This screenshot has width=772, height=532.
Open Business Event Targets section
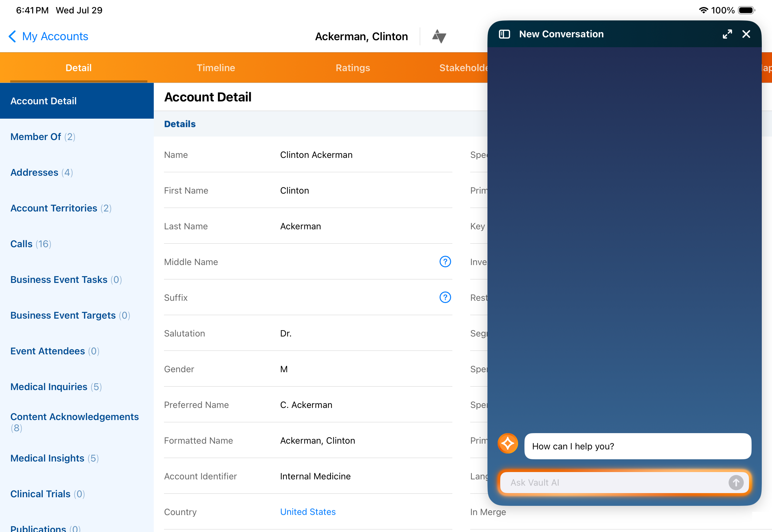[x=77, y=315]
